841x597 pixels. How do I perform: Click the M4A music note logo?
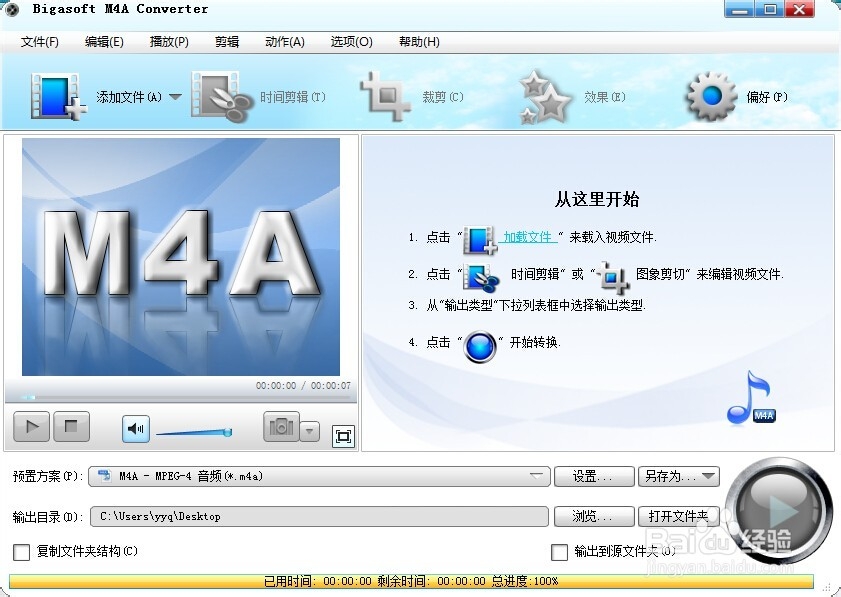pyautogui.click(x=751, y=397)
